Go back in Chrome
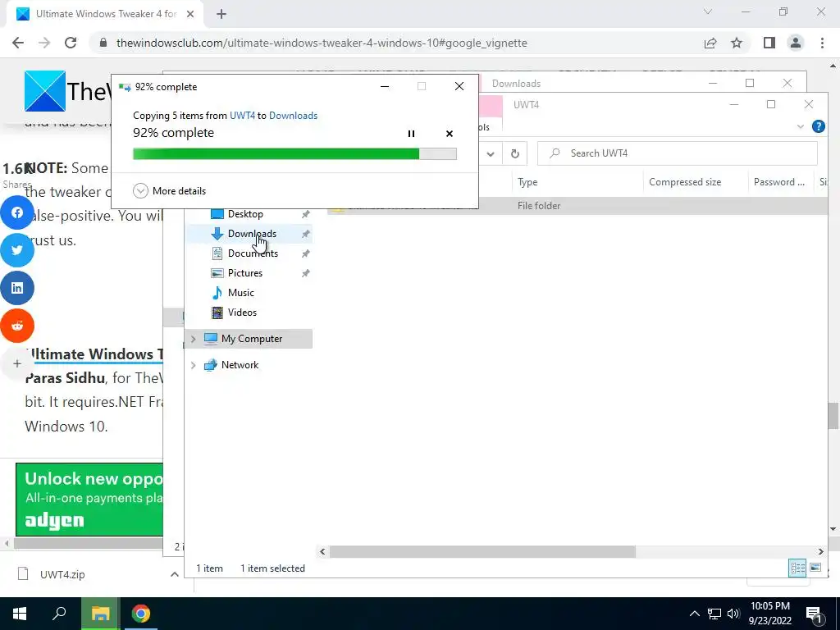Image resolution: width=840 pixels, height=630 pixels. click(x=18, y=43)
